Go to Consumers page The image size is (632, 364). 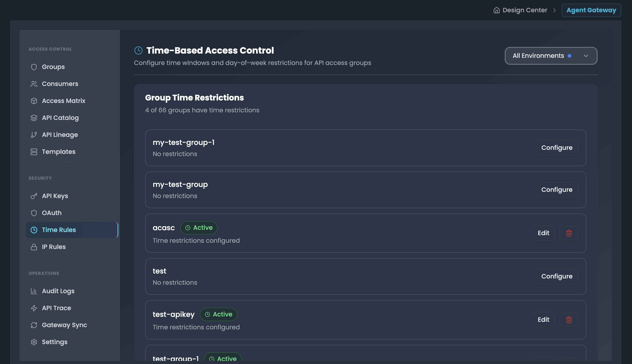(x=72, y=84)
